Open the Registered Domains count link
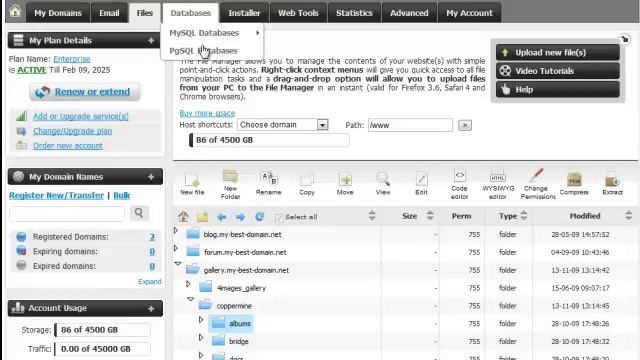This screenshot has width=640, height=360. 152,237
